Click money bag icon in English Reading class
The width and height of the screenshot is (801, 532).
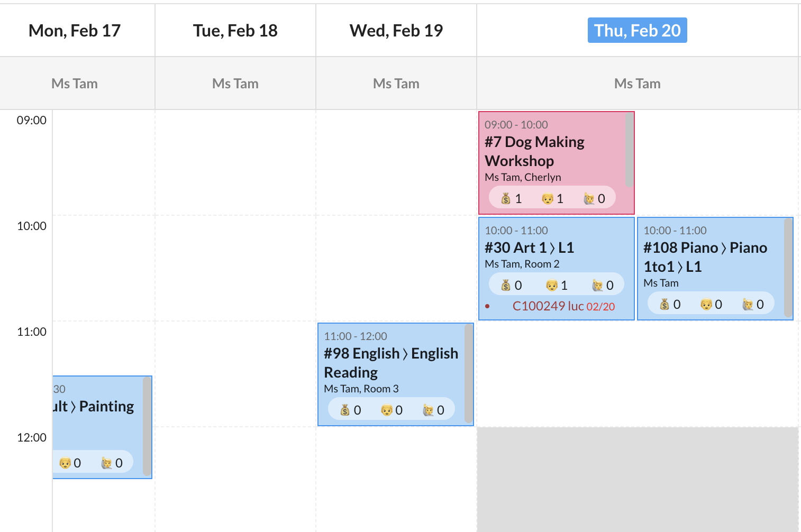point(345,410)
